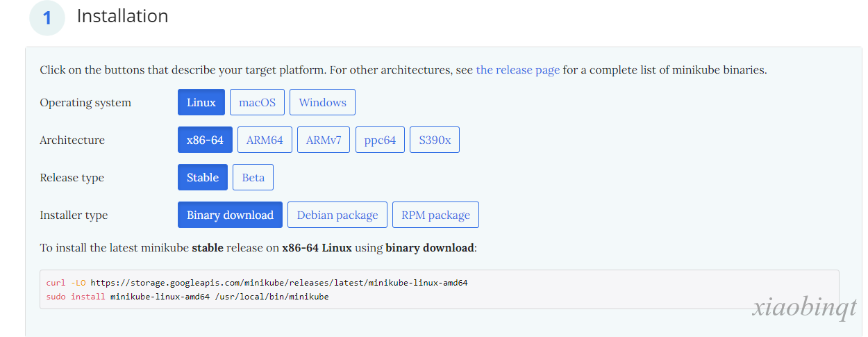The width and height of the screenshot is (868, 337).
Task: Switch architecture to ARM64
Action: (265, 140)
